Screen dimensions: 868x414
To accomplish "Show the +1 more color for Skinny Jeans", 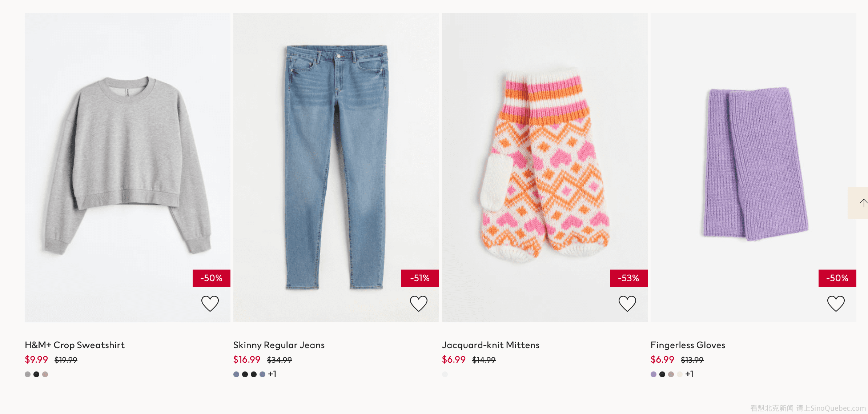I will pyautogui.click(x=272, y=374).
